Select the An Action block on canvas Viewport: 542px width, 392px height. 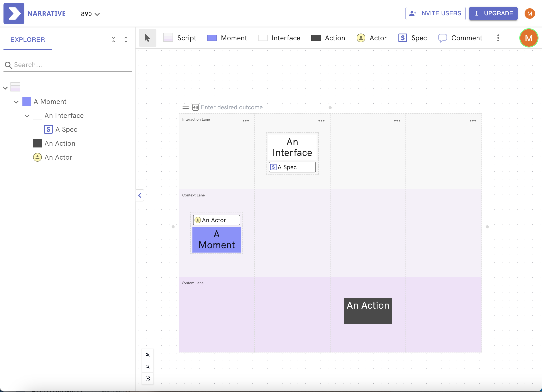point(368,311)
